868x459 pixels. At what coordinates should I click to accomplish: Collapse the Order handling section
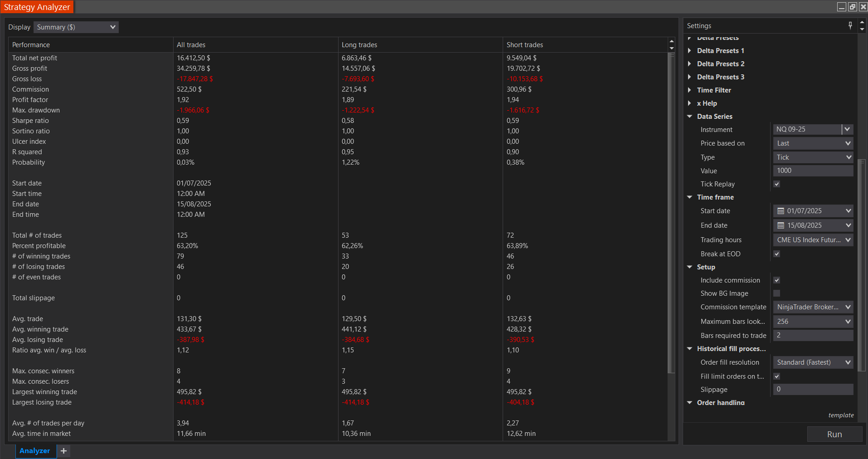click(689, 403)
